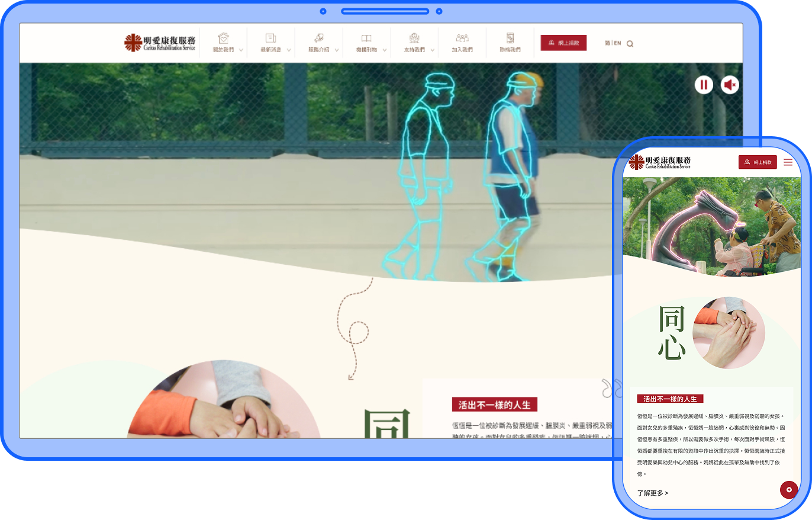Click the 網上捐款 button in the mobile view
The width and height of the screenshot is (812, 520).
point(758,162)
